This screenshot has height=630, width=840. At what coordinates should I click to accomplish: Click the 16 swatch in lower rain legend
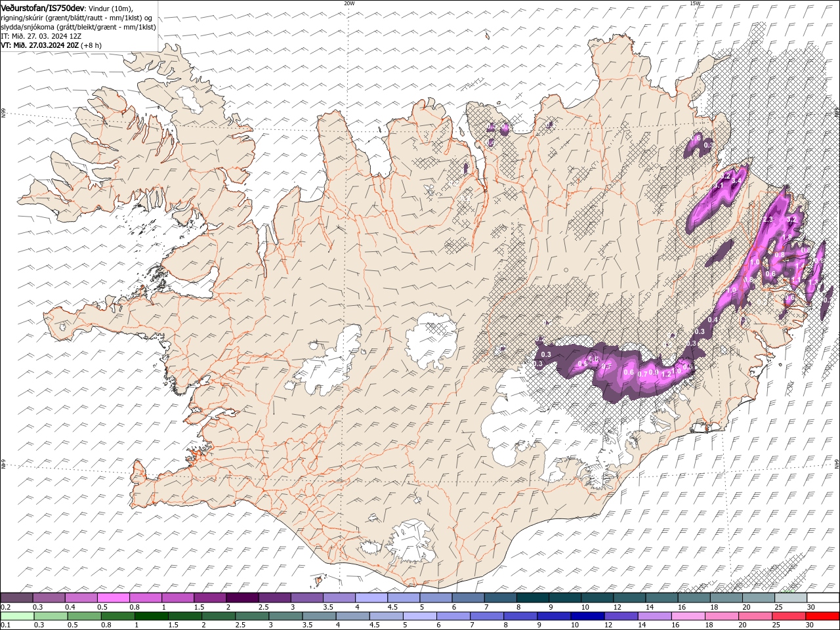tap(689, 616)
